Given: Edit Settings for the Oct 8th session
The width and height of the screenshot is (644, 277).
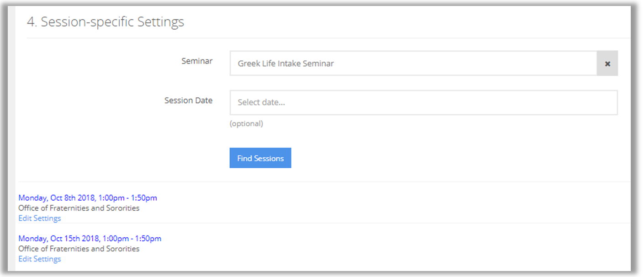Looking at the screenshot, I should coord(40,218).
